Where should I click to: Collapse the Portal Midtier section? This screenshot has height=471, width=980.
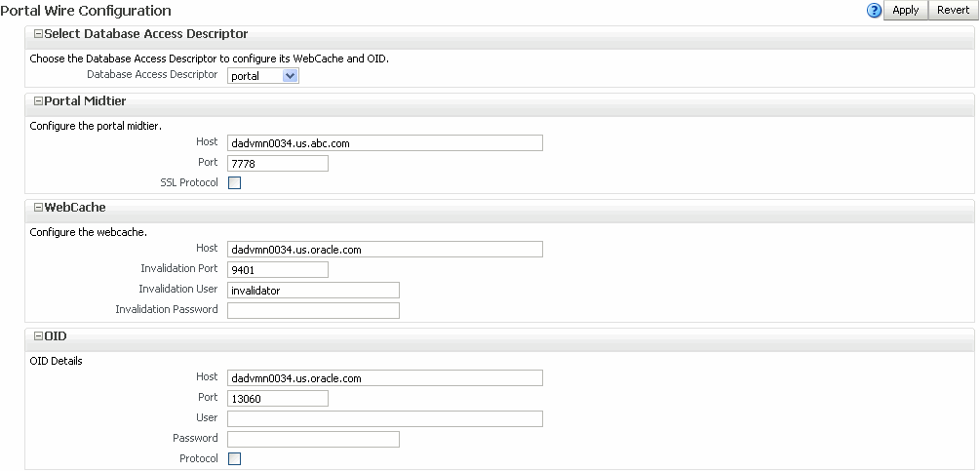(38, 101)
